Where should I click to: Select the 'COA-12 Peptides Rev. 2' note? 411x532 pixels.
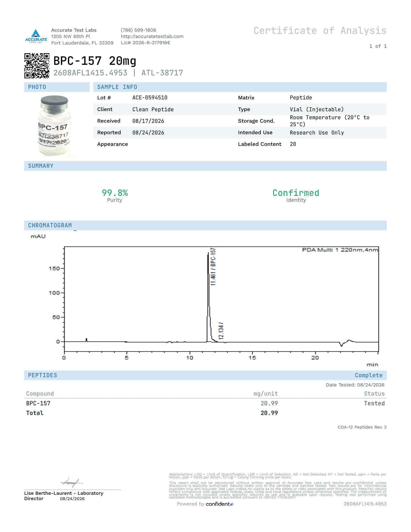click(362, 427)
